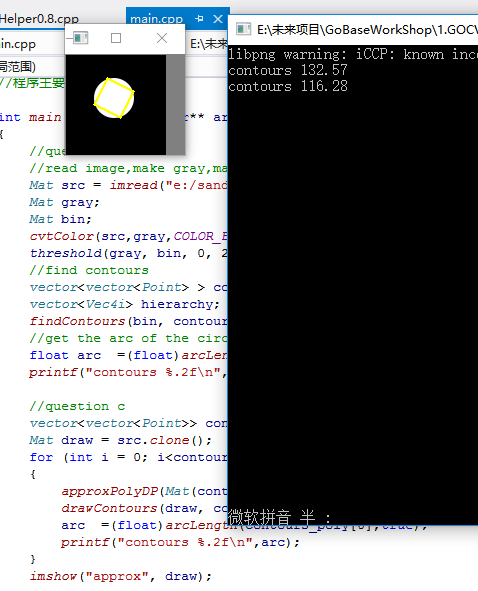This screenshot has height=591, width=478.
Task: Click the console output 'contours 132.57'
Action: pos(288,70)
